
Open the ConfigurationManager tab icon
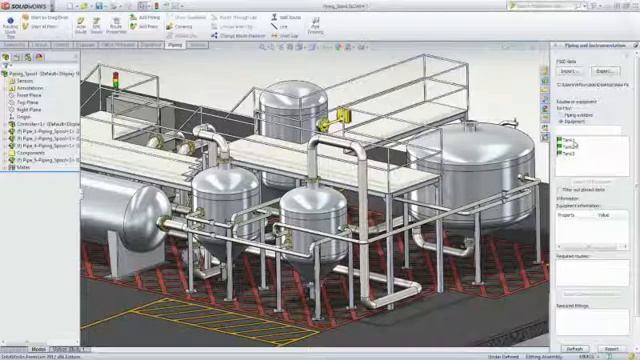click(28, 57)
